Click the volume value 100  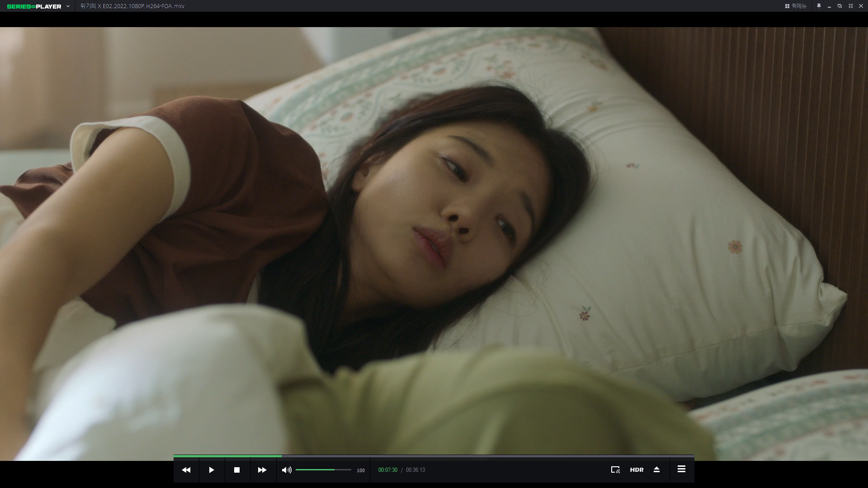tap(361, 470)
